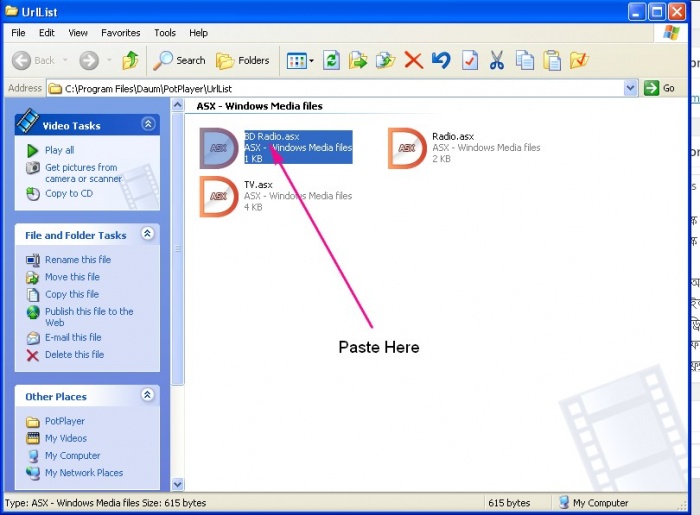The image size is (700, 515).
Task: Click the Paste clipboard icon
Action: pyautogui.click(x=552, y=60)
